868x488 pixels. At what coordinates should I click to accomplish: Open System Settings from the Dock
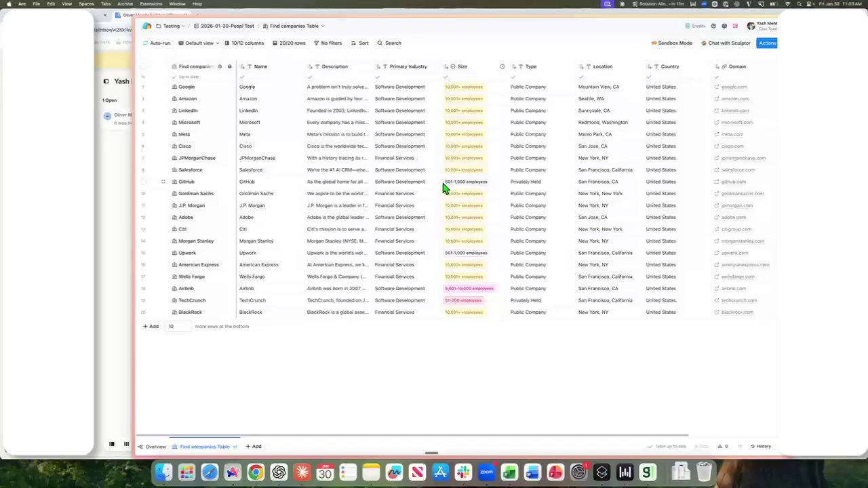[578, 472]
